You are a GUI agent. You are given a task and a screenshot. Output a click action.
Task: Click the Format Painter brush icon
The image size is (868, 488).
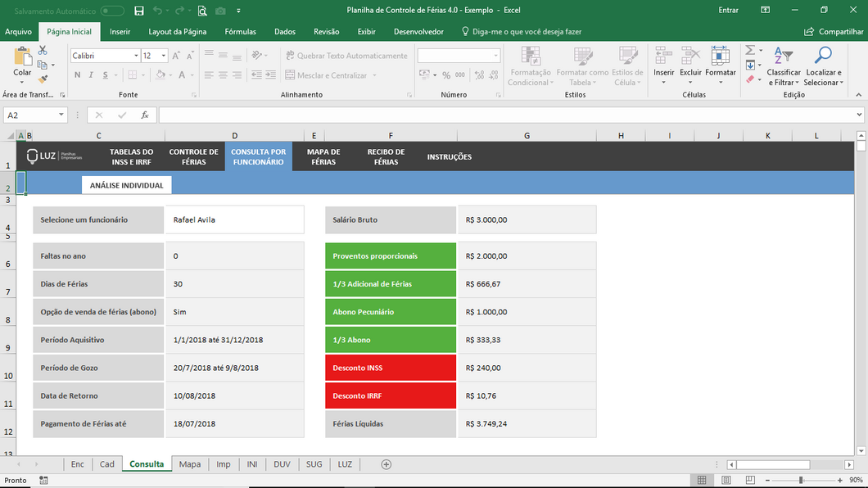pos(43,79)
